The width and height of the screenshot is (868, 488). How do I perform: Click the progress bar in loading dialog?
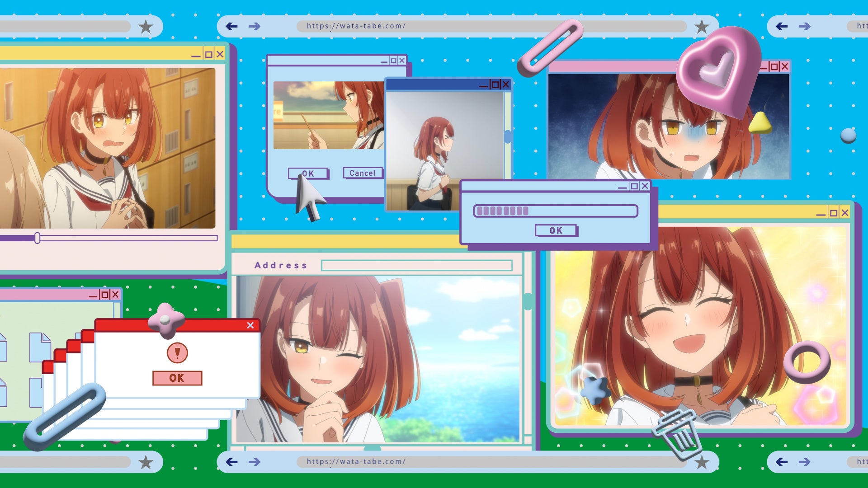coord(555,211)
